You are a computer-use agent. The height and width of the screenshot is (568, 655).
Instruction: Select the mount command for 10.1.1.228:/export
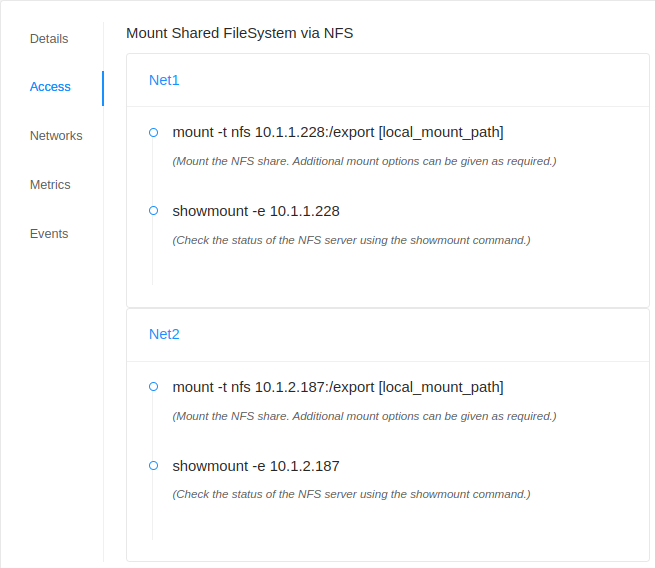tap(337, 132)
